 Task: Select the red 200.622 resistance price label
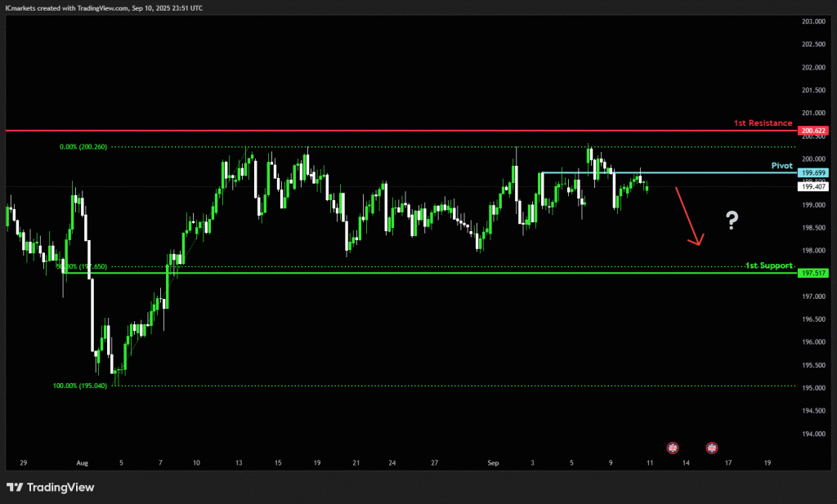point(813,131)
